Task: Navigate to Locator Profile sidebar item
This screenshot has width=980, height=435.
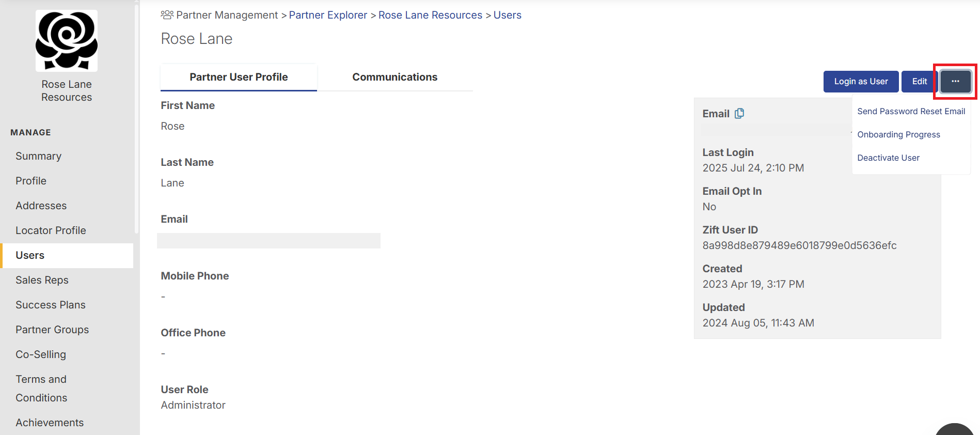Action: tap(51, 230)
